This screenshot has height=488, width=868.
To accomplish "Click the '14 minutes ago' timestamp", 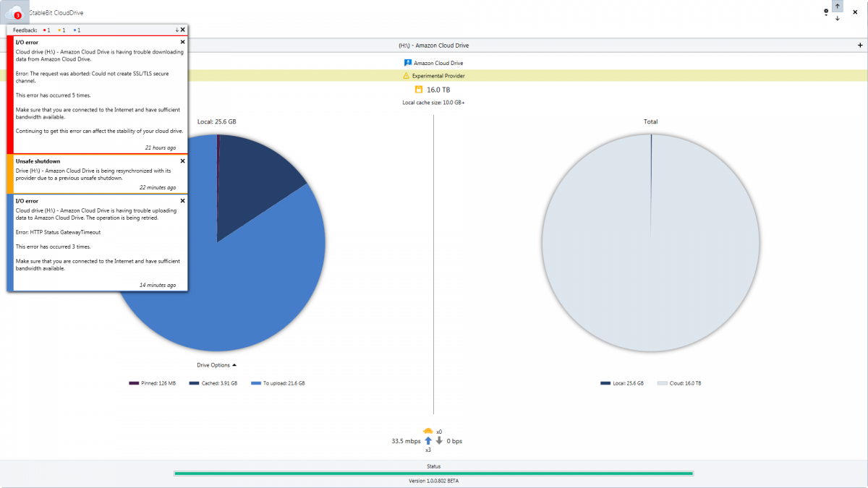I will [x=158, y=285].
